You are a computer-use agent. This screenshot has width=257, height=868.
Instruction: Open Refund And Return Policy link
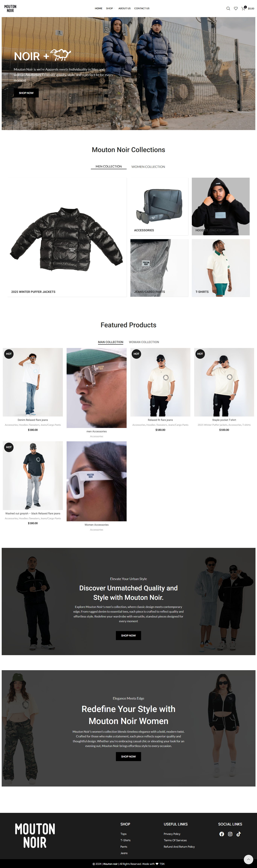click(x=179, y=847)
